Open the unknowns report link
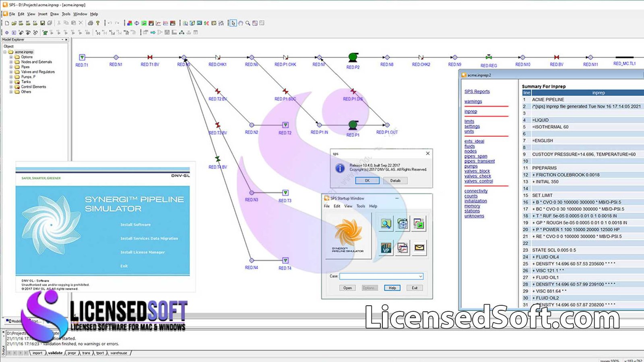 coord(474,216)
